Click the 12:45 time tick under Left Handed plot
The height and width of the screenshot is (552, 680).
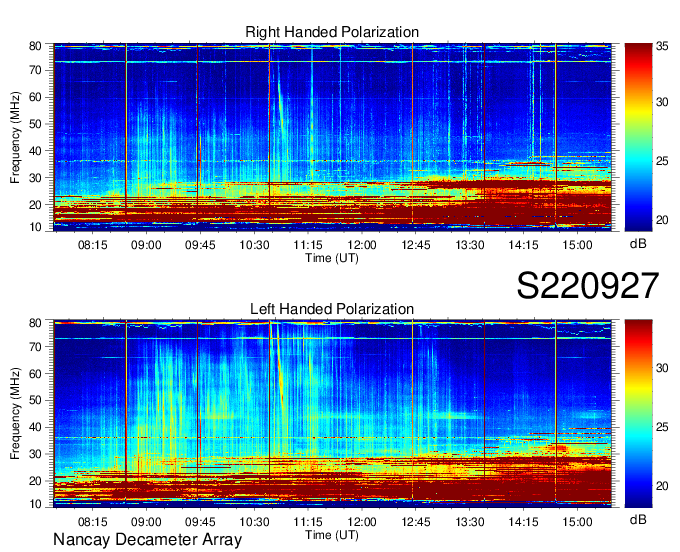click(x=415, y=521)
